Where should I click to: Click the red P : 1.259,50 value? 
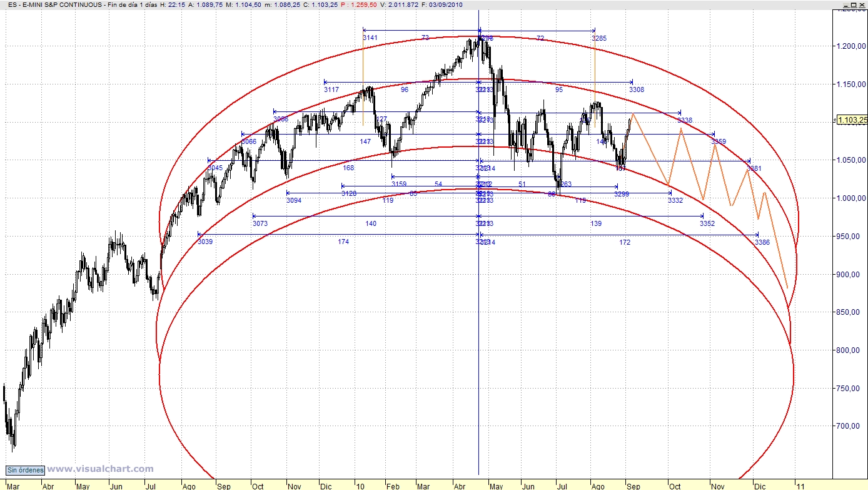(358, 4)
